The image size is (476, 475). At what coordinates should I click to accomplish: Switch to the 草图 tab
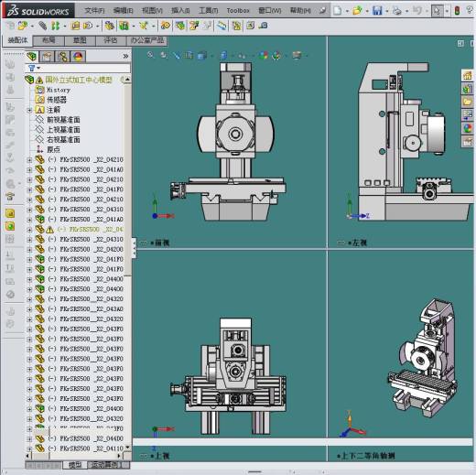[x=80, y=40]
